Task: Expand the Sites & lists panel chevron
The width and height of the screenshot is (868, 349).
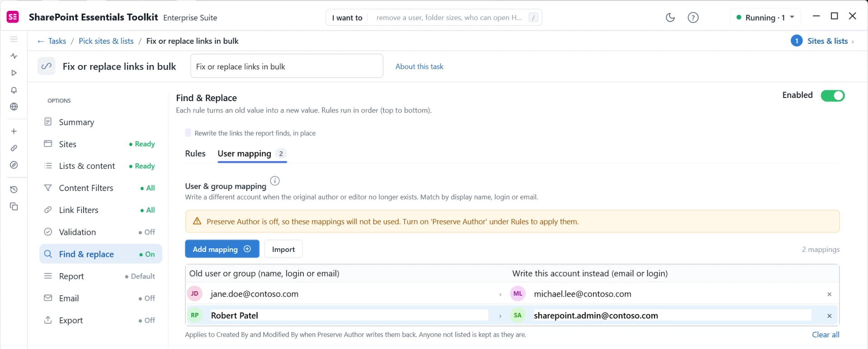Action: click(x=853, y=42)
